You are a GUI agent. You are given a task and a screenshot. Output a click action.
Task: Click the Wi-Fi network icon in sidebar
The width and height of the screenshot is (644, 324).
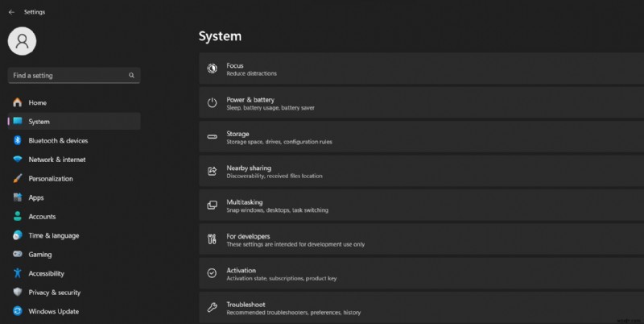(x=17, y=159)
